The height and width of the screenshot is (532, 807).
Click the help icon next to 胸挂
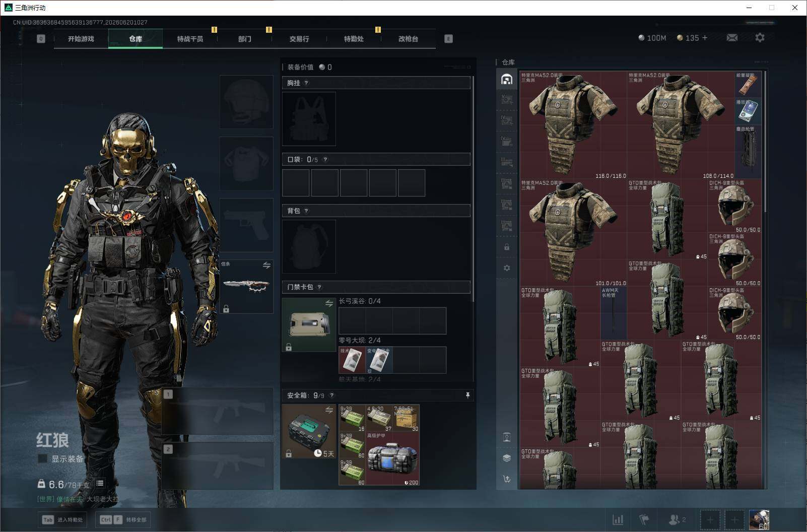306,83
